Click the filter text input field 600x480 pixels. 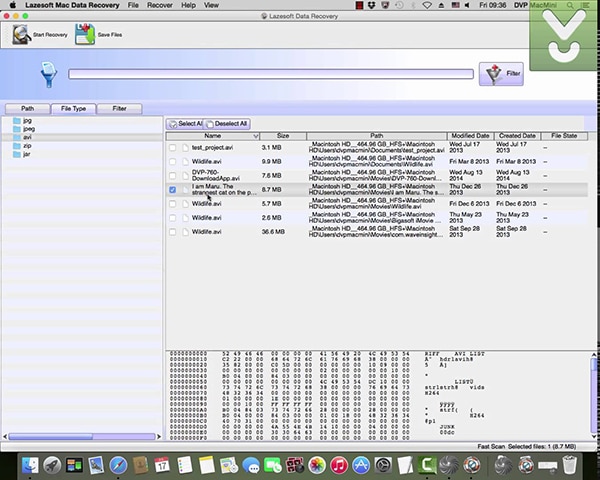coord(271,74)
